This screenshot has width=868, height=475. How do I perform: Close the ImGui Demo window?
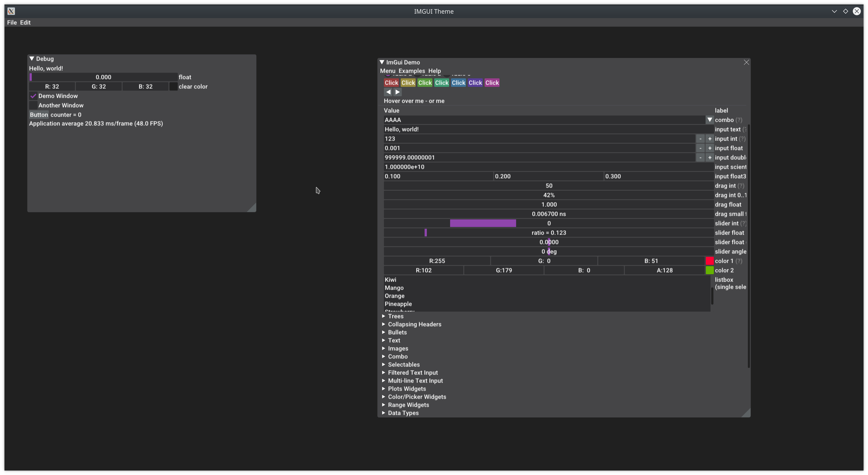click(x=746, y=62)
